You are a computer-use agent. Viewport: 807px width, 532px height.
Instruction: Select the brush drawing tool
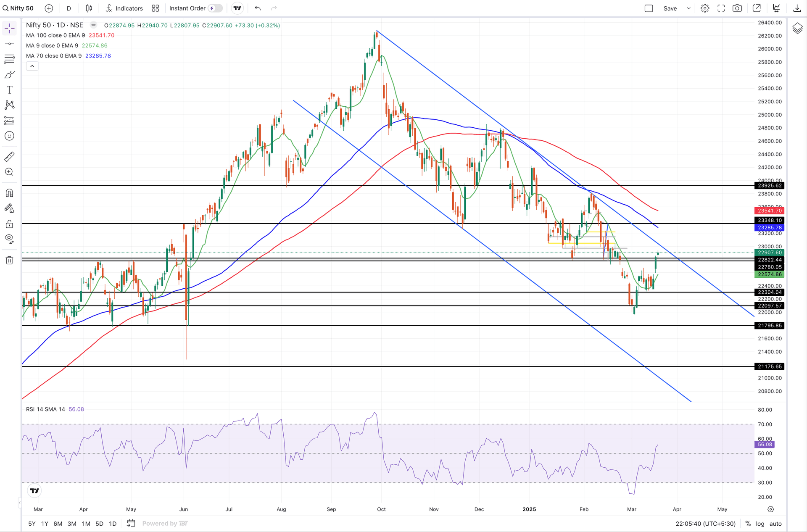[x=9, y=74]
